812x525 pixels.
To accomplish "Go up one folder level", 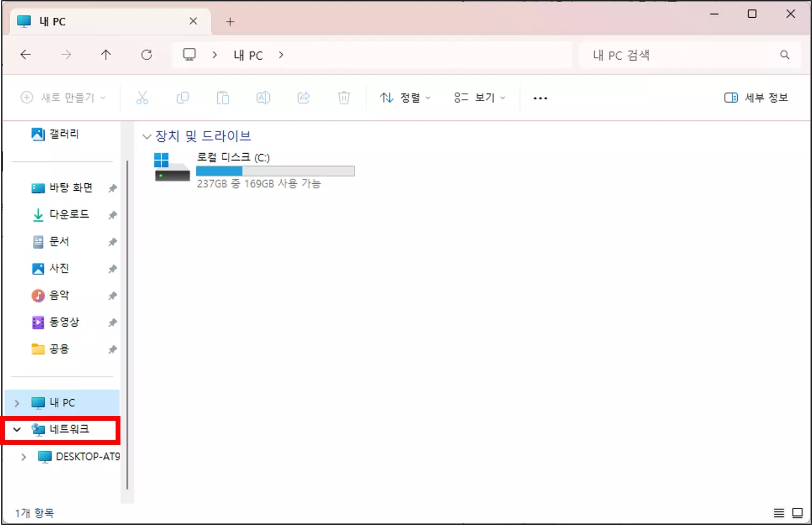I will tap(106, 55).
